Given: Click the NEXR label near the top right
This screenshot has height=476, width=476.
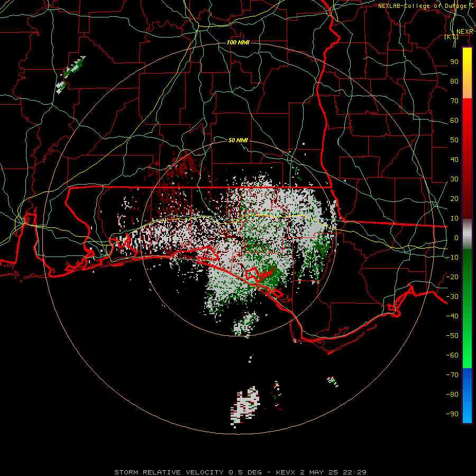Looking at the screenshot, I should coord(465,32).
